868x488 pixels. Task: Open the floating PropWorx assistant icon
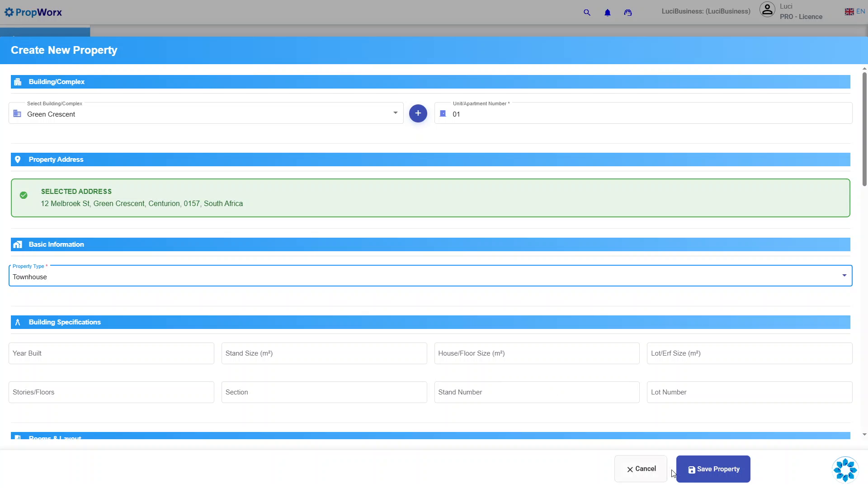pyautogui.click(x=845, y=470)
